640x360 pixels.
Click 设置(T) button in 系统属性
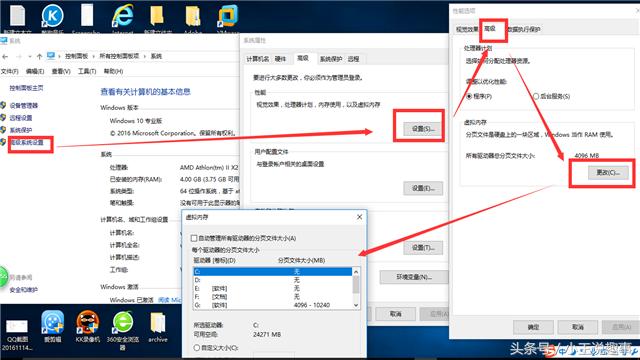[x=423, y=248]
